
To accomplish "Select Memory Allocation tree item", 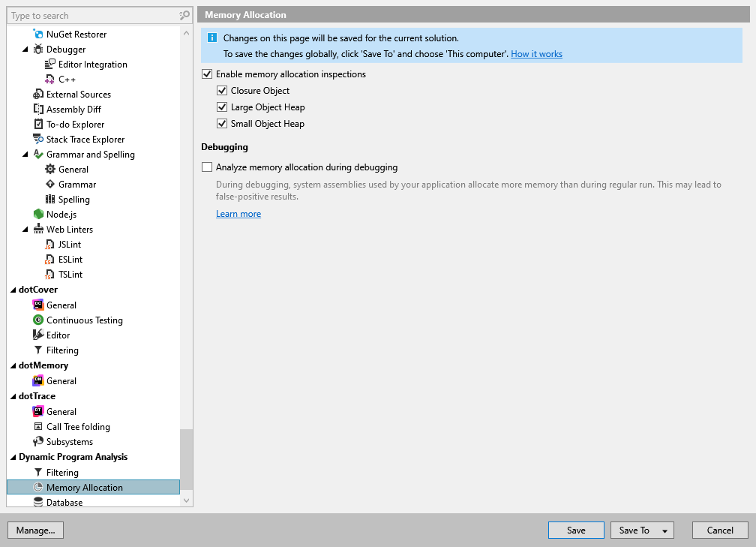I will [x=93, y=487].
